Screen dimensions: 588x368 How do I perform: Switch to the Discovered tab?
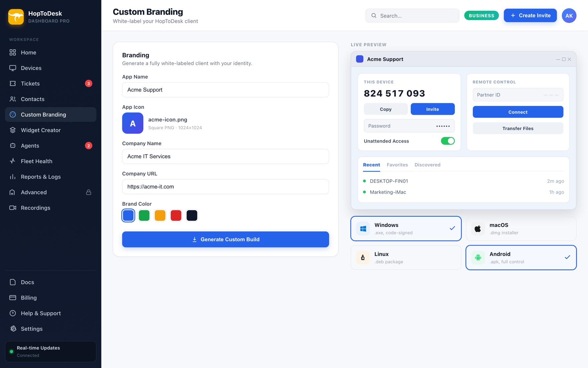click(427, 165)
